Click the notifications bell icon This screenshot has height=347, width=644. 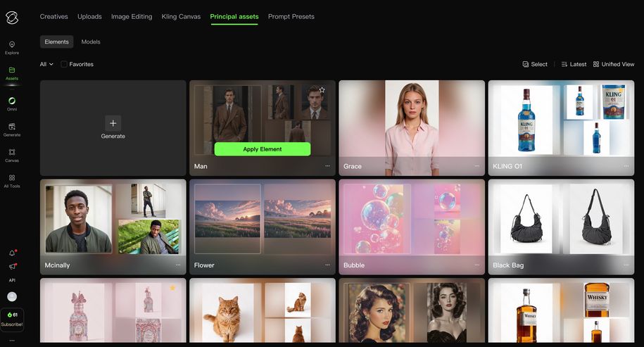click(x=12, y=253)
